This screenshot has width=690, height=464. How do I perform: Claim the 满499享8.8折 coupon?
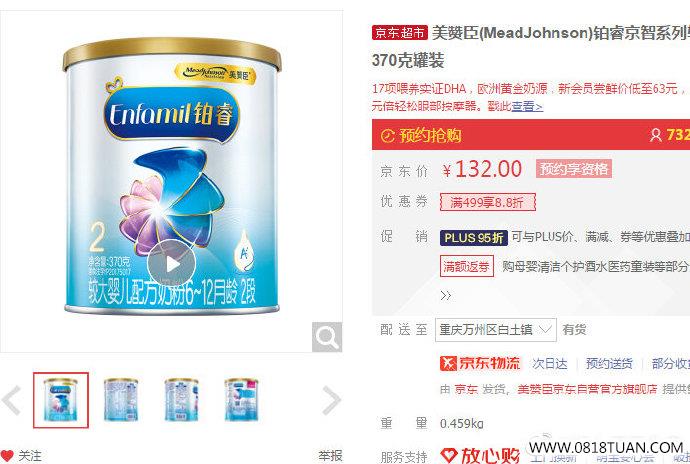point(488,202)
